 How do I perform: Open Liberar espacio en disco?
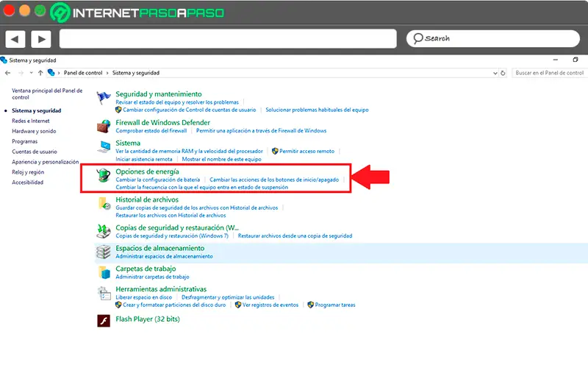point(143,297)
